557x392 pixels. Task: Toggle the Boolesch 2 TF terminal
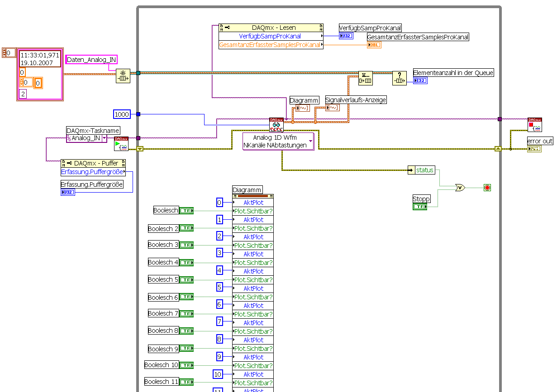tap(186, 229)
